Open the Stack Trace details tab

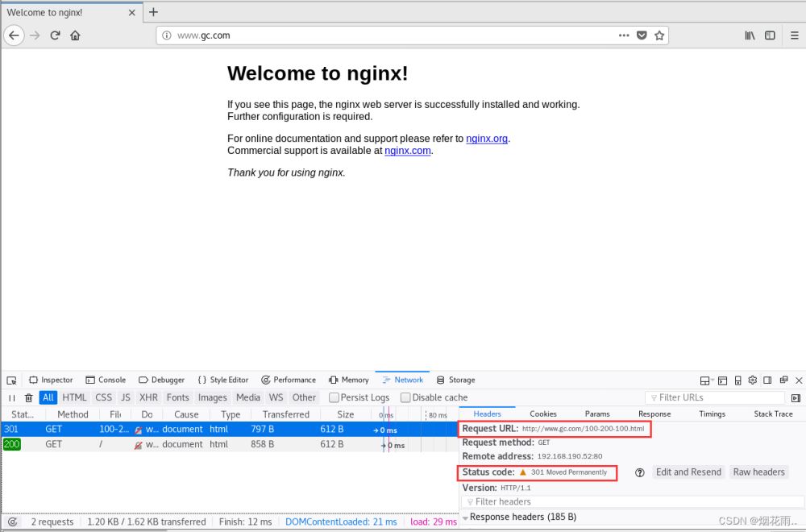click(x=773, y=414)
